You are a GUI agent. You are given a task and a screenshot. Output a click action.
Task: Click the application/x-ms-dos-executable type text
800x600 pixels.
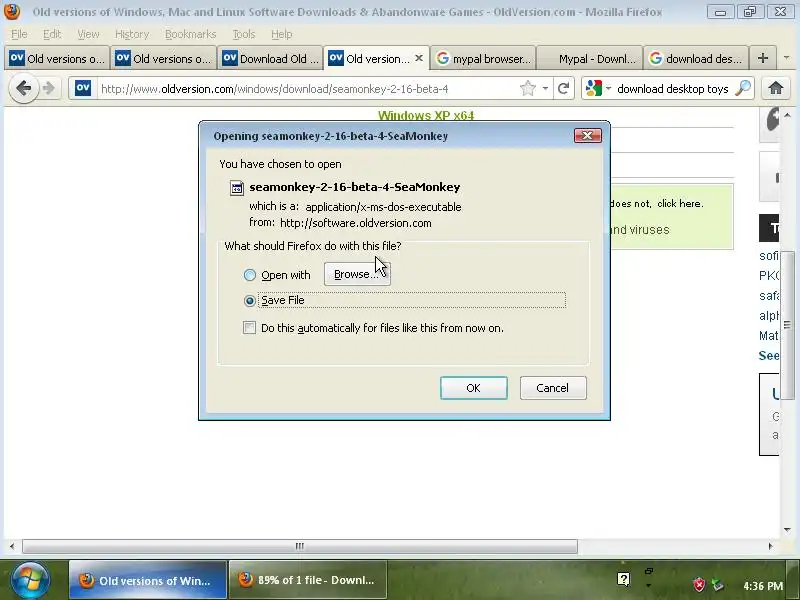click(x=383, y=207)
